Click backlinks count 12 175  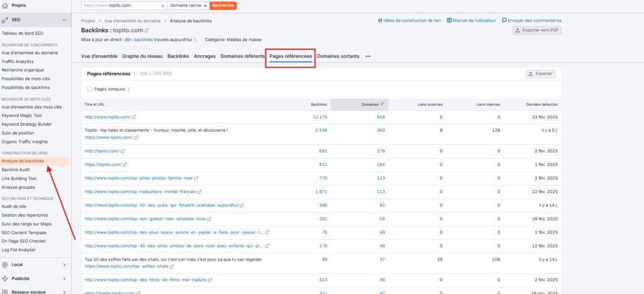(320, 117)
